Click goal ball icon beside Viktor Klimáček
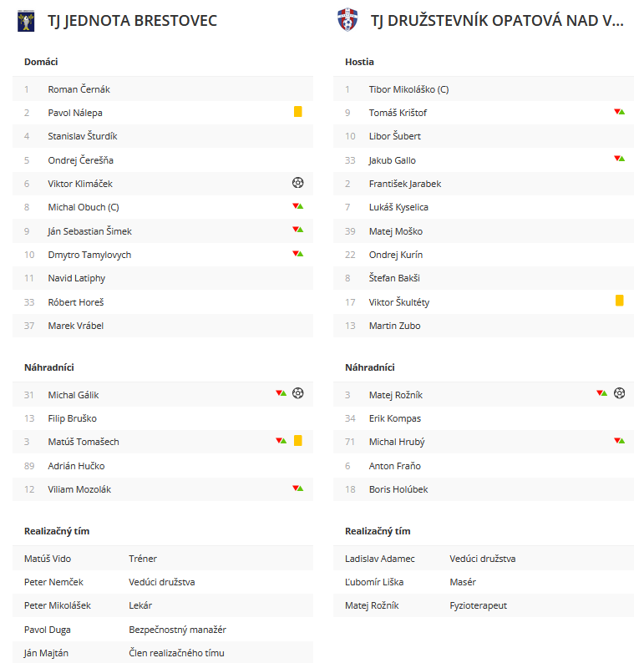The image size is (644, 663). point(297,183)
